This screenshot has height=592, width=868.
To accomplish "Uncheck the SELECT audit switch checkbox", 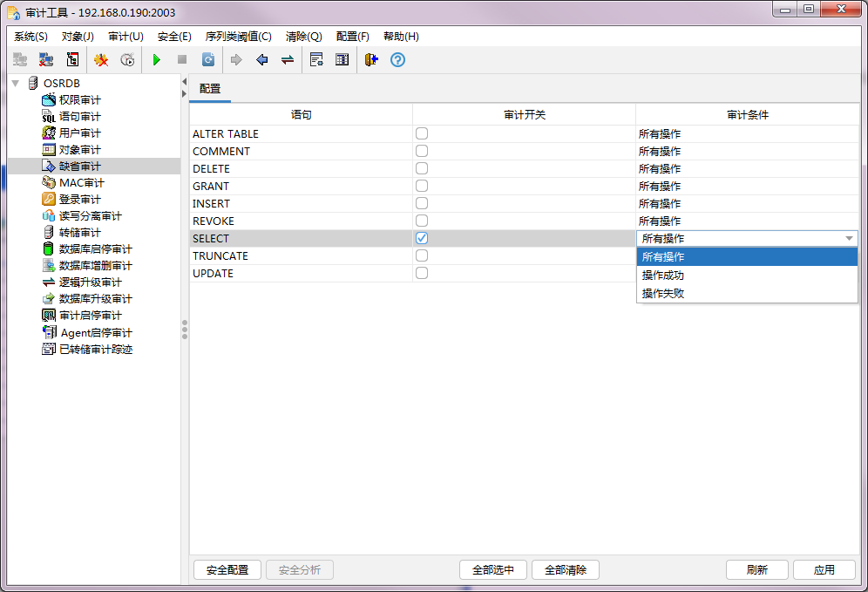I will pos(422,238).
